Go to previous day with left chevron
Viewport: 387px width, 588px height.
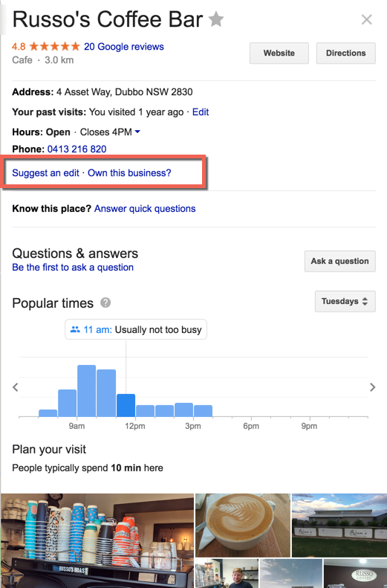(16, 387)
